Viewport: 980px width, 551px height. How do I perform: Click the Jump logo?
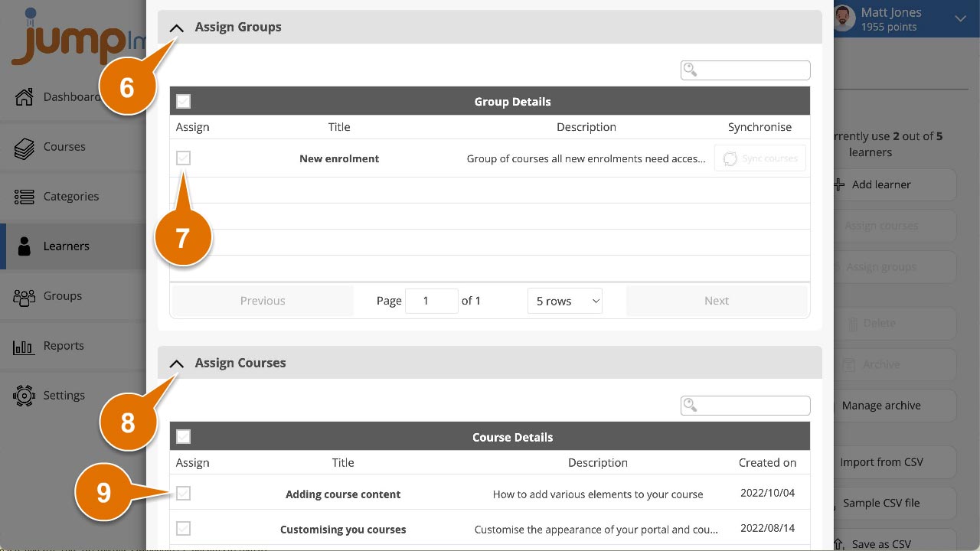coord(77,38)
